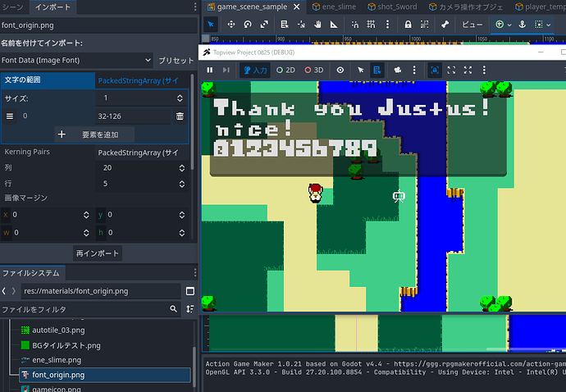This screenshot has width=566, height=392.
Task: Click the expand fullscreen arrows icon
Action: pyautogui.click(x=468, y=70)
